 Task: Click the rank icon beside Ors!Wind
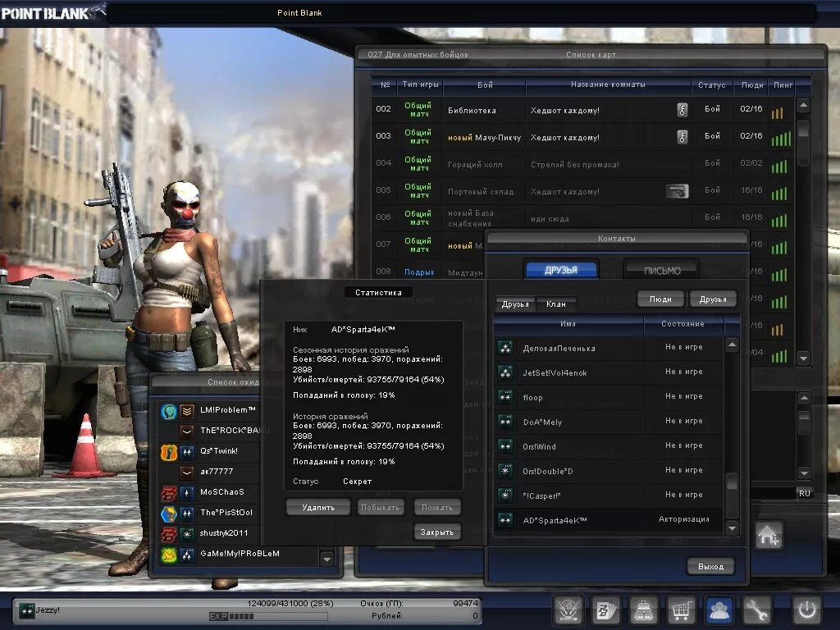[x=505, y=446]
